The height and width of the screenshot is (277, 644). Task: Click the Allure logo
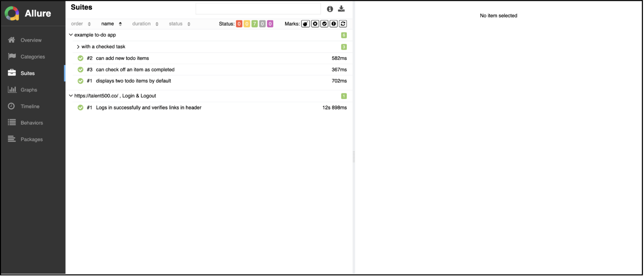click(12, 13)
